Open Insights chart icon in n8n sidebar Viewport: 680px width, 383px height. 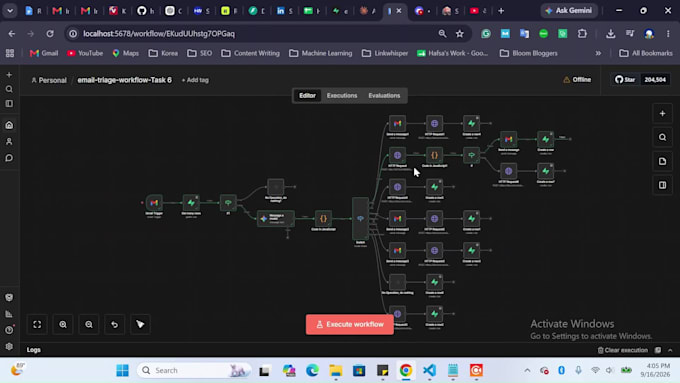point(9,314)
